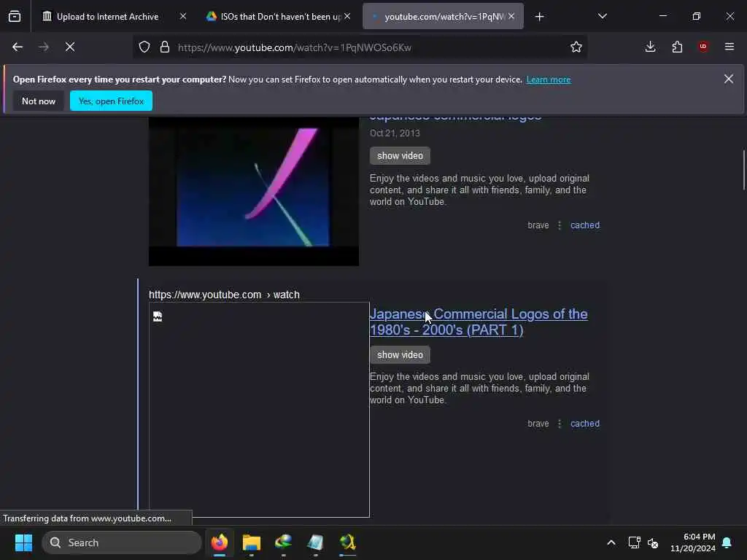Switch to Upload to Internet Archive tab

[108, 17]
